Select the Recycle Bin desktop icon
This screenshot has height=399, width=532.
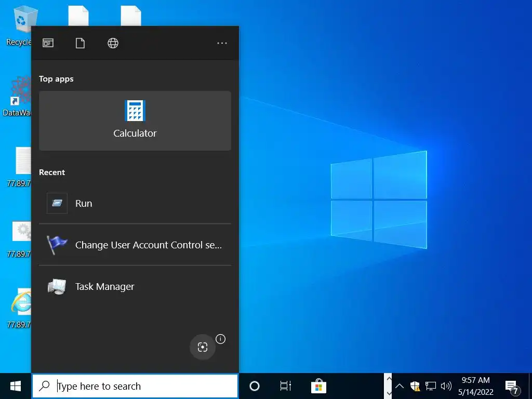[19, 26]
